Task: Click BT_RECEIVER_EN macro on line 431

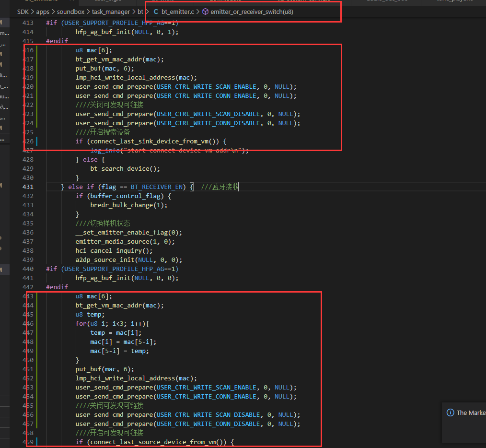Action: tap(157, 187)
